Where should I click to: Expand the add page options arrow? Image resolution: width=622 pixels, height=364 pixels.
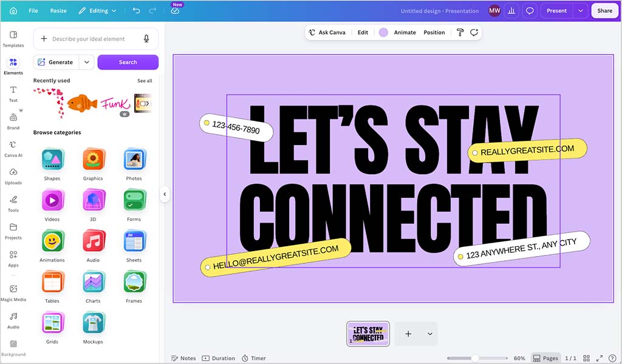coord(429,334)
